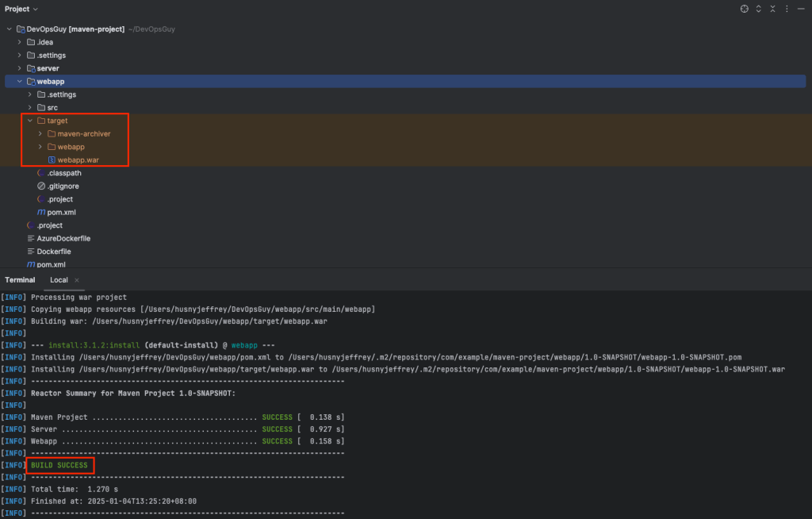
Task: Select the AzureDockerfile file
Action: click(x=63, y=239)
